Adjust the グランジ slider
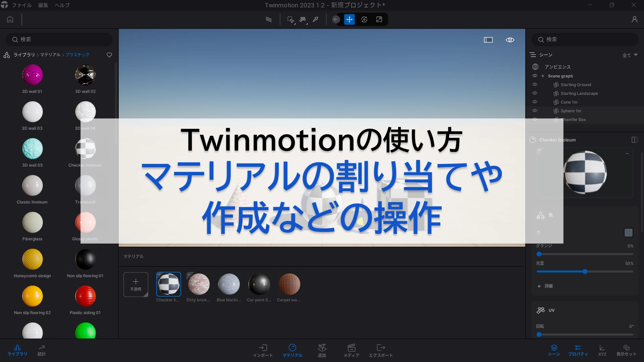 tap(585, 254)
